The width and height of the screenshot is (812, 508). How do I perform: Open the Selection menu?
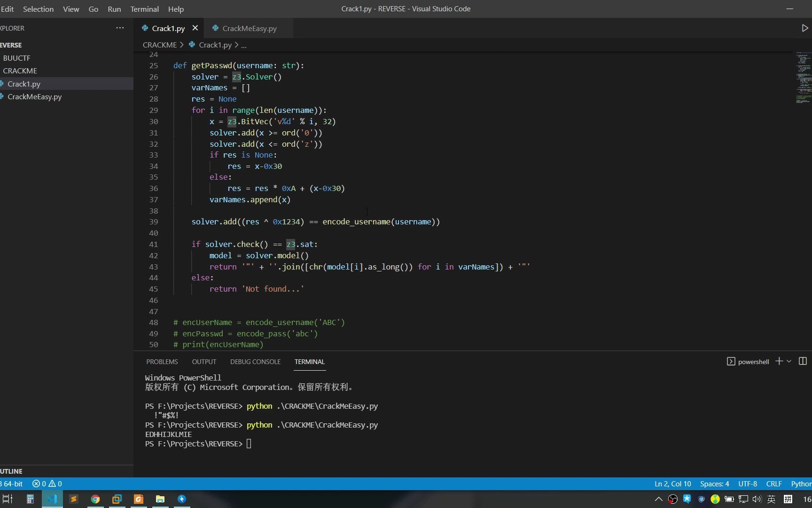coord(38,9)
